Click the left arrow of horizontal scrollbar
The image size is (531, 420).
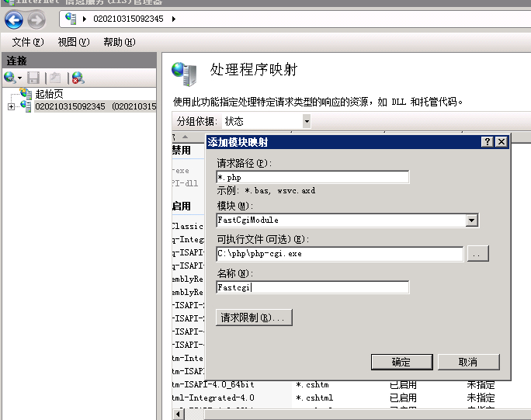[178, 415]
